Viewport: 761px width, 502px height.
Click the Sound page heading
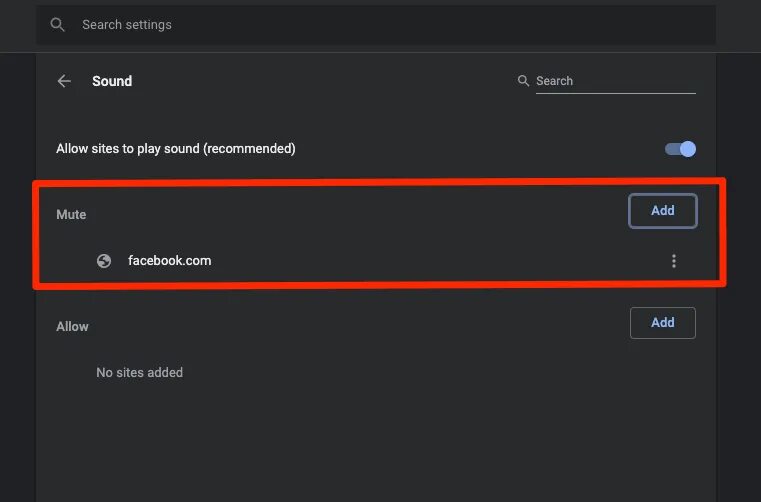pyautogui.click(x=112, y=81)
